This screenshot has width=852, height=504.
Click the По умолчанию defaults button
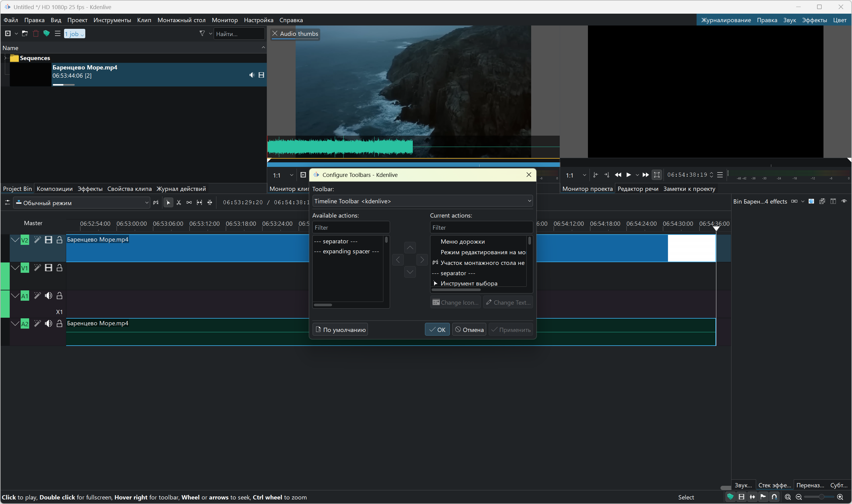(340, 330)
